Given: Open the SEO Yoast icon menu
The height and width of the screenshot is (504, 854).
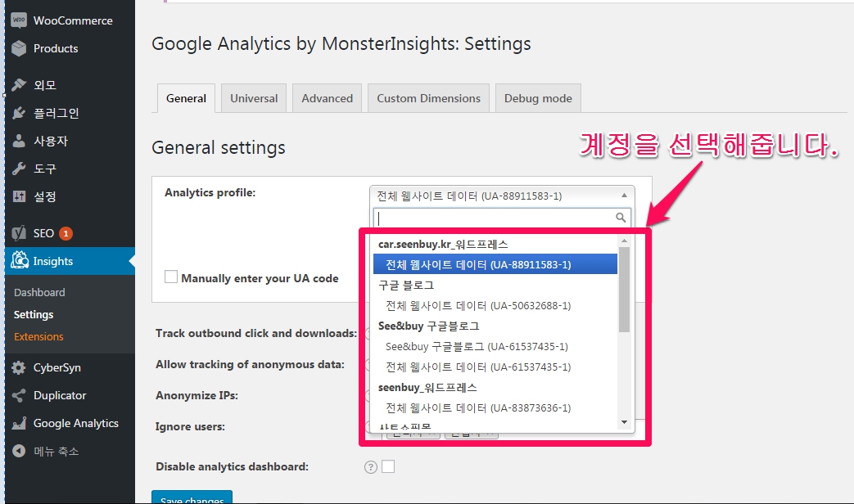Looking at the screenshot, I should [x=19, y=233].
